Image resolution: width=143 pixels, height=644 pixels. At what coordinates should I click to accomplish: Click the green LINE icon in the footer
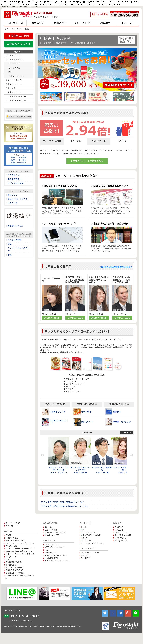pos(135,613)
